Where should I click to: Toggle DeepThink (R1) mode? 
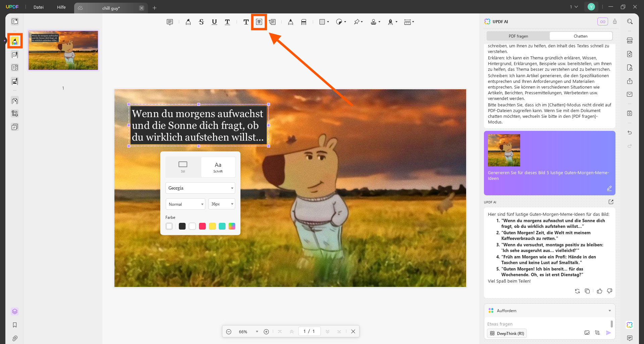click(x=507, y=333)
